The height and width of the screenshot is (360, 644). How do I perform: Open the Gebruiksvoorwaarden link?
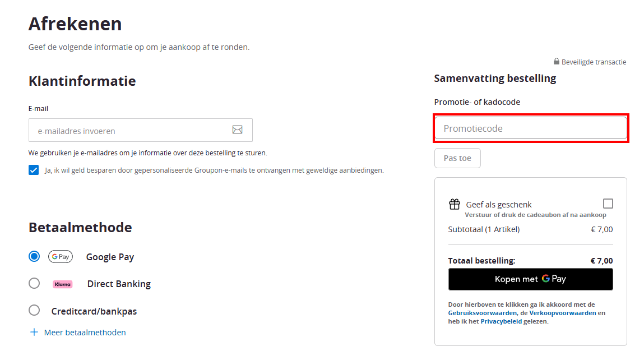tap(482, 313)
